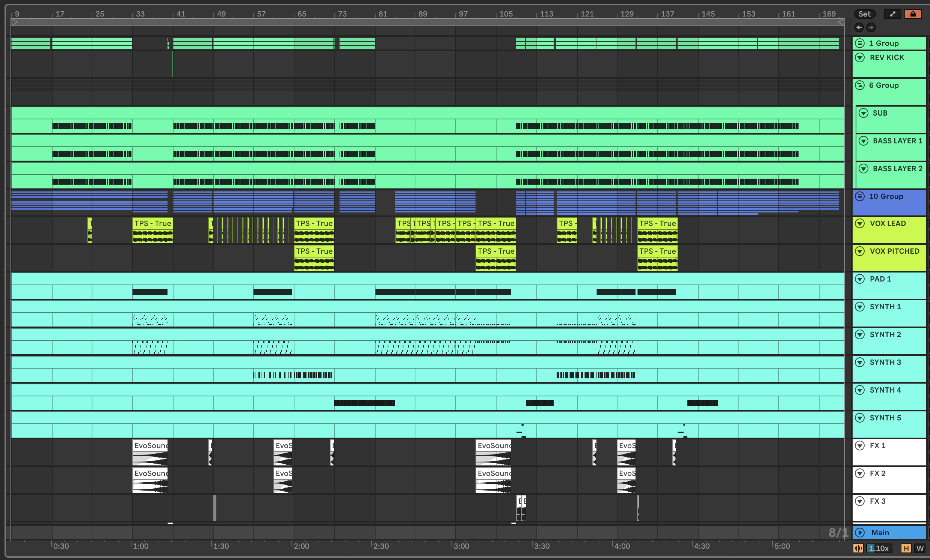The width and height of the screenshot is (930, 560).
Task: Select the FX 3 track name
Action: coord(877,501)
